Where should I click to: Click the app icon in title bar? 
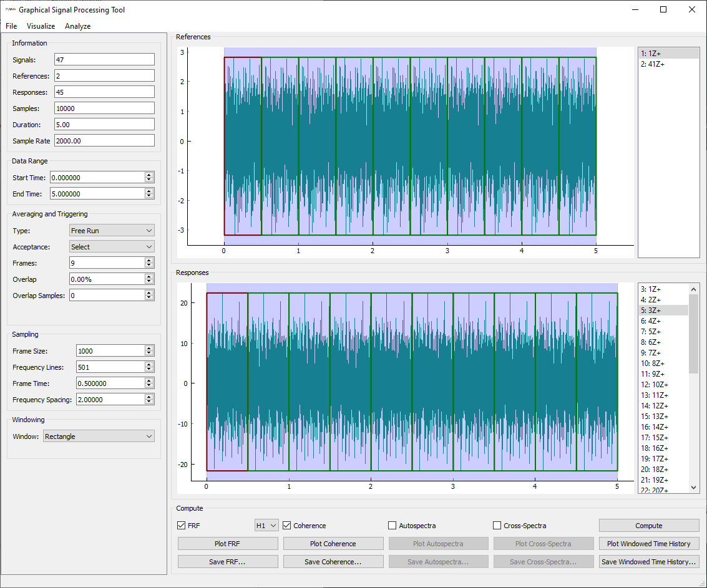tap(11, 9)
